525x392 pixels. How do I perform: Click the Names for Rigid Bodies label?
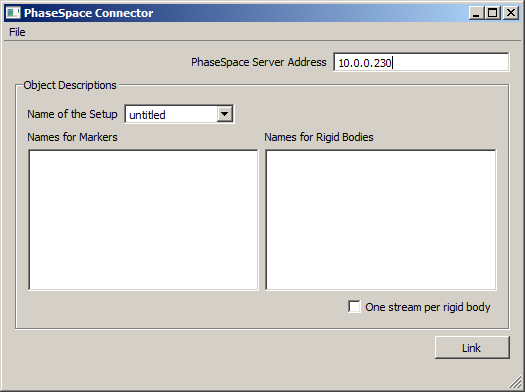coord(319,137)
